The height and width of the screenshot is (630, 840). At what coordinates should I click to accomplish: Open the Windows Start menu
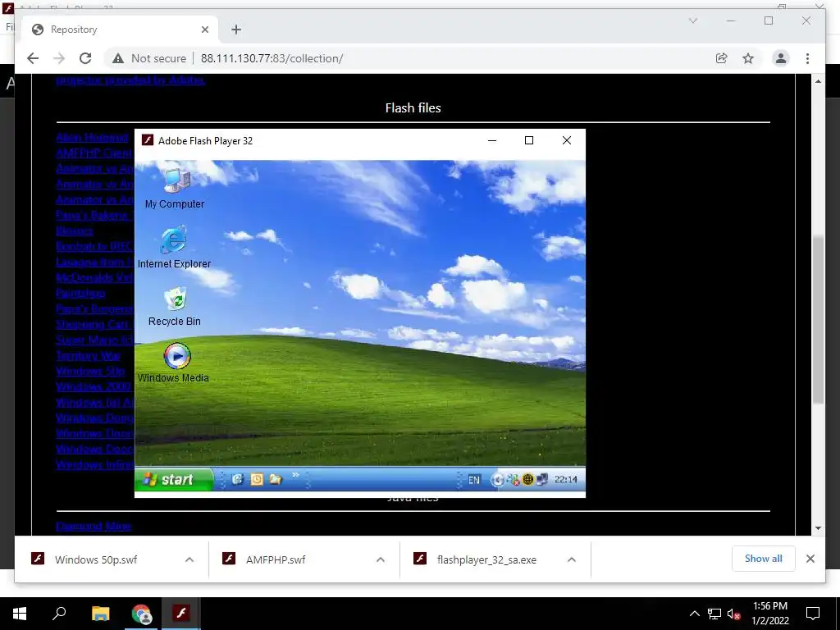click(20, 614)
